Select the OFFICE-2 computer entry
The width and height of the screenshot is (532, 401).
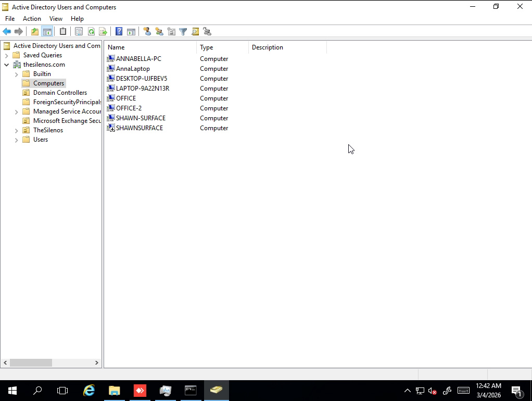tap(129, 108)
